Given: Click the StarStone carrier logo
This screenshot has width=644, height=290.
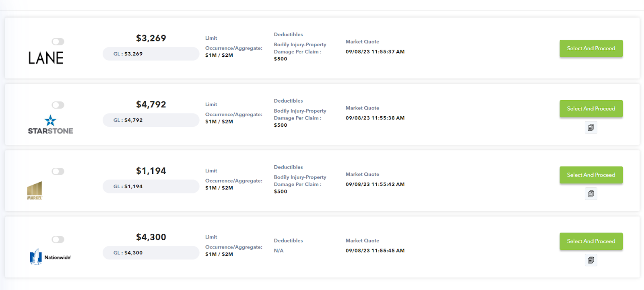Looking at the screenshot, I should (50, 125).
